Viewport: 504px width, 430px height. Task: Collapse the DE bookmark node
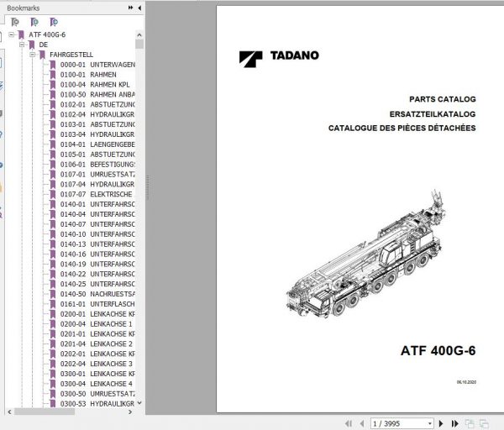(x=22, y=45)
